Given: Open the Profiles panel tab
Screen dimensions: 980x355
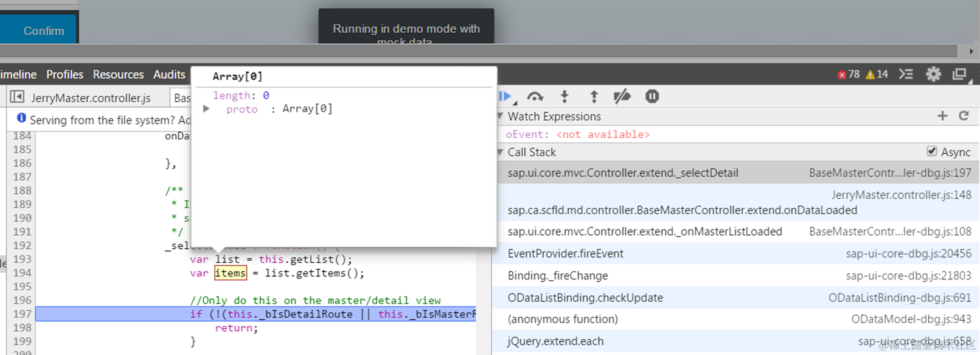Looking at the screenshot, I should (x=64, y=74).
